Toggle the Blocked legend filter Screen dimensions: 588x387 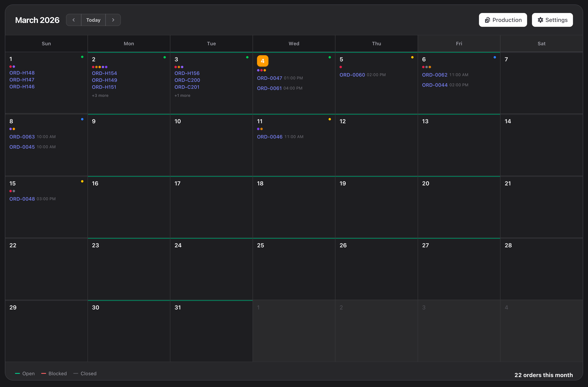pos(54,373)
